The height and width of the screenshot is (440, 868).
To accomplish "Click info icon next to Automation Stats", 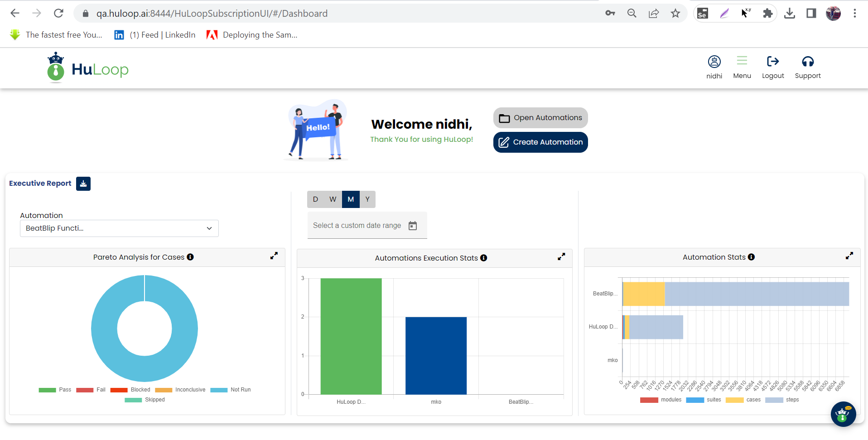I will tap(751, 257).
